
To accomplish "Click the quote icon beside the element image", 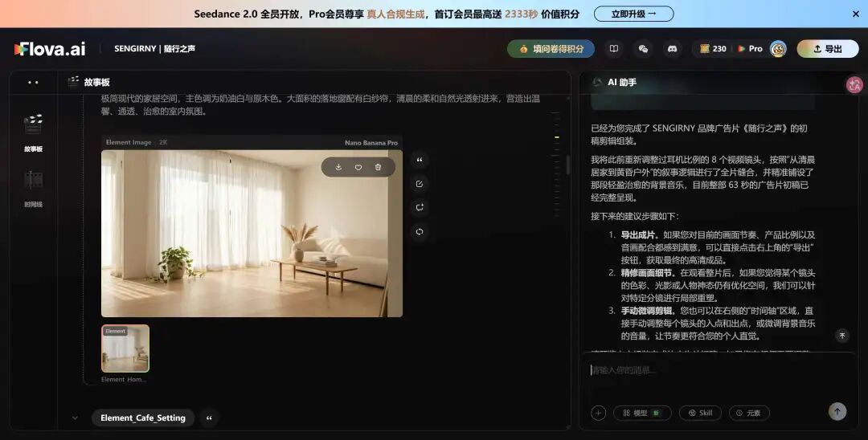I will tap(420, 160).
